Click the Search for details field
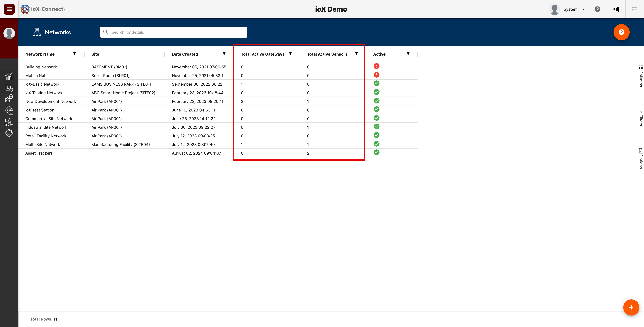644x327 pixels. pos(174,32)
